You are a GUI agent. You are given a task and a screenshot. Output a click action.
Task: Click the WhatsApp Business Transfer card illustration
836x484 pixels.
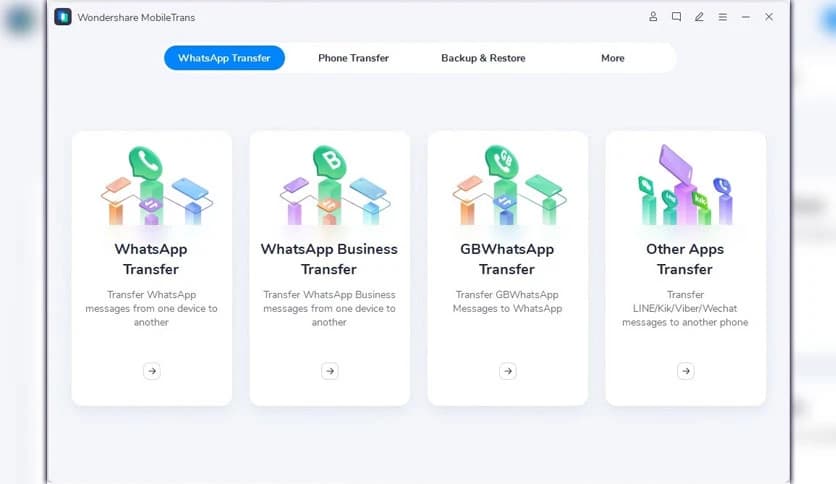click(334, 185)
